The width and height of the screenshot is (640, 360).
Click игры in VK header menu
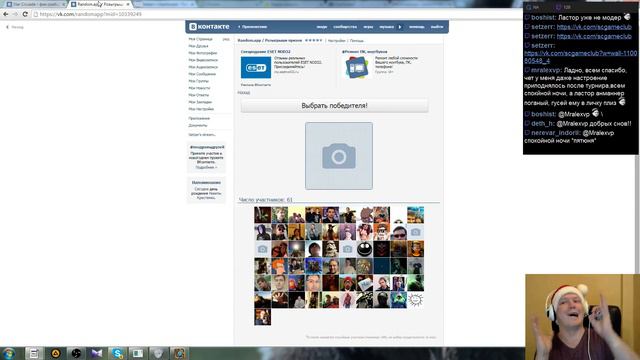[368, 27]
